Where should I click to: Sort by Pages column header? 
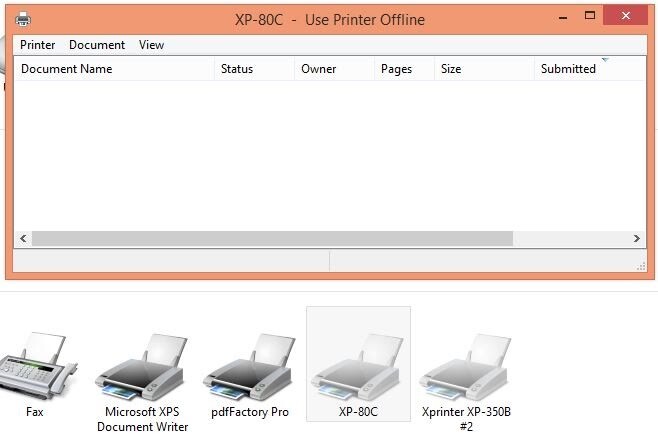pyautogui.click(x=404, y=69)
